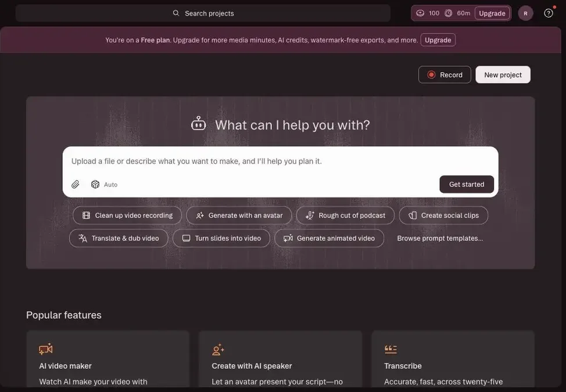Click the animated video camera icon
Screen dimensions: 566x392
(288, 238)
